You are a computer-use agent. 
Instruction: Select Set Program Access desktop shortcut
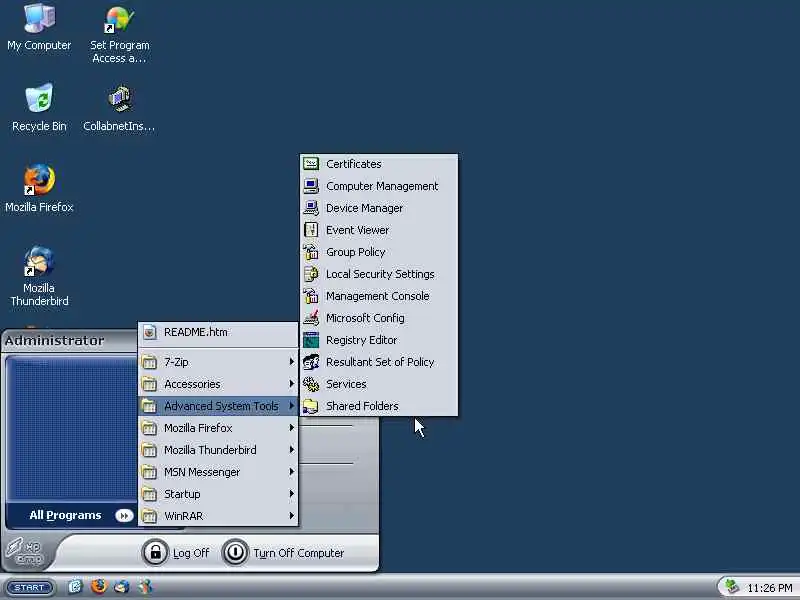tap(120, 34)
